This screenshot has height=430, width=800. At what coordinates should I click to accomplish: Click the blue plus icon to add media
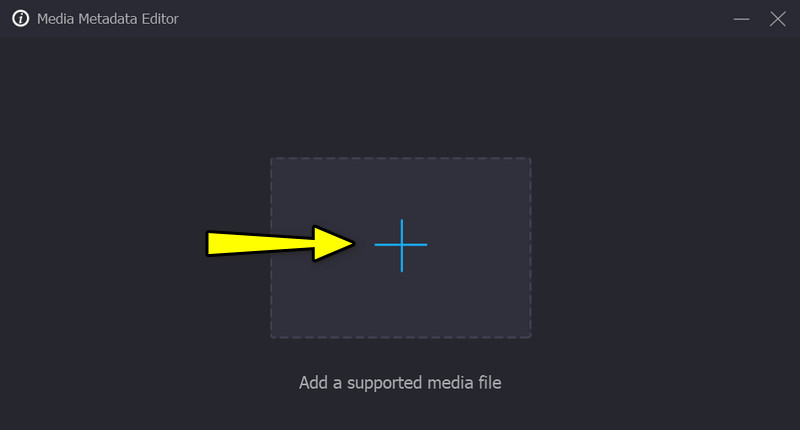(401, 245)
